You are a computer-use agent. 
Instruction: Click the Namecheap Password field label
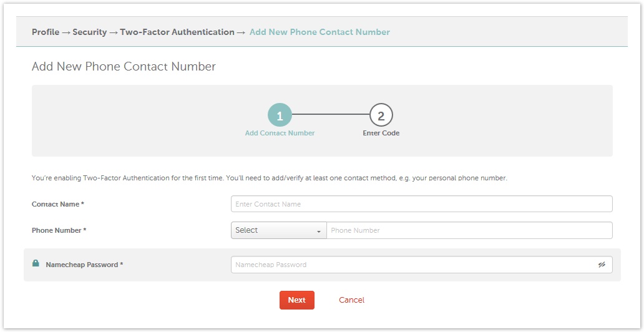click(x=85, y=265)
